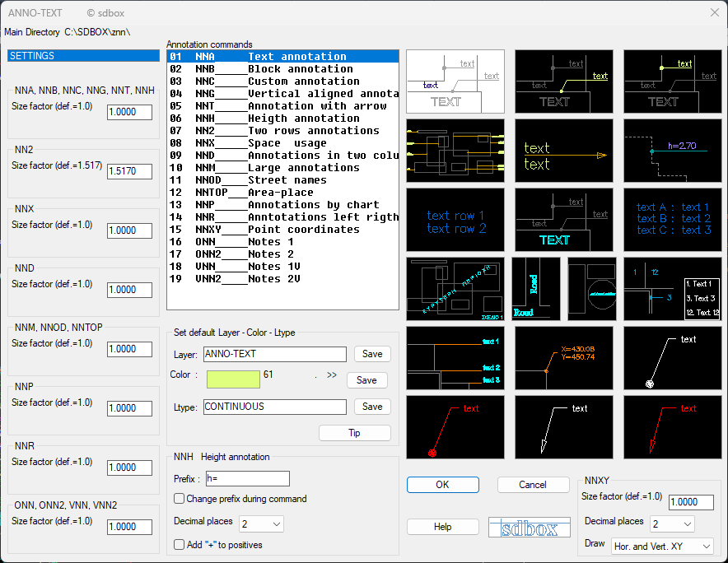Confirm with the OK button
Screen dimensions: 728x563
point(443,485)
